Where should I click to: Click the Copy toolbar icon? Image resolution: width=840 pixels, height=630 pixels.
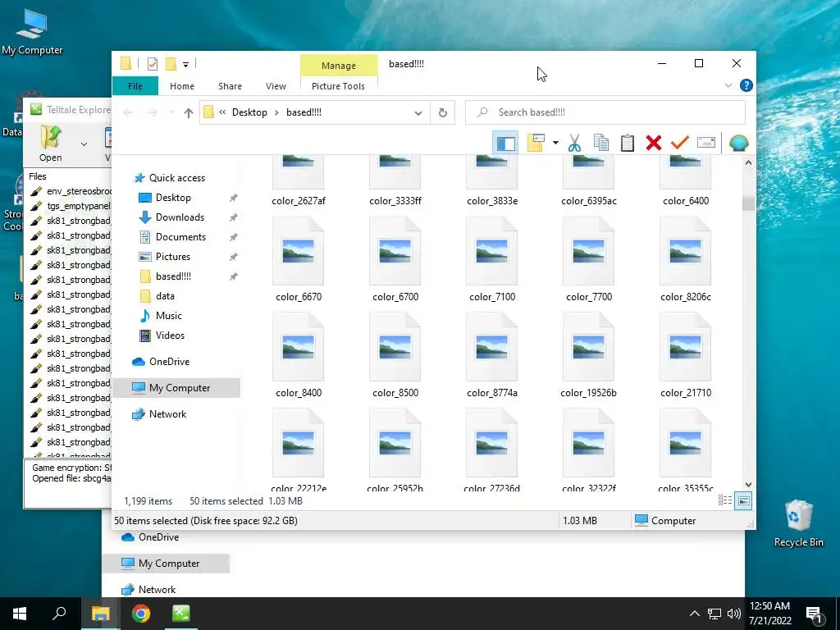coord(601,143)
